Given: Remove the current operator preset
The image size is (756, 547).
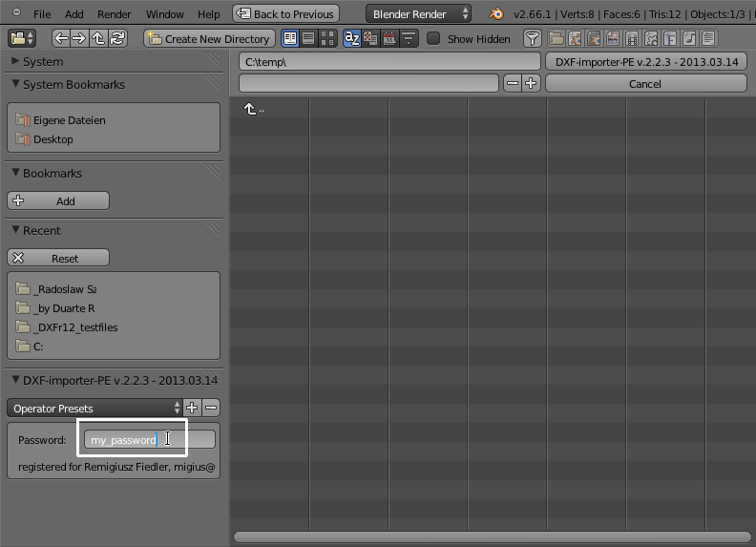Looking at the screenshot, I should (x=211, y=408).
